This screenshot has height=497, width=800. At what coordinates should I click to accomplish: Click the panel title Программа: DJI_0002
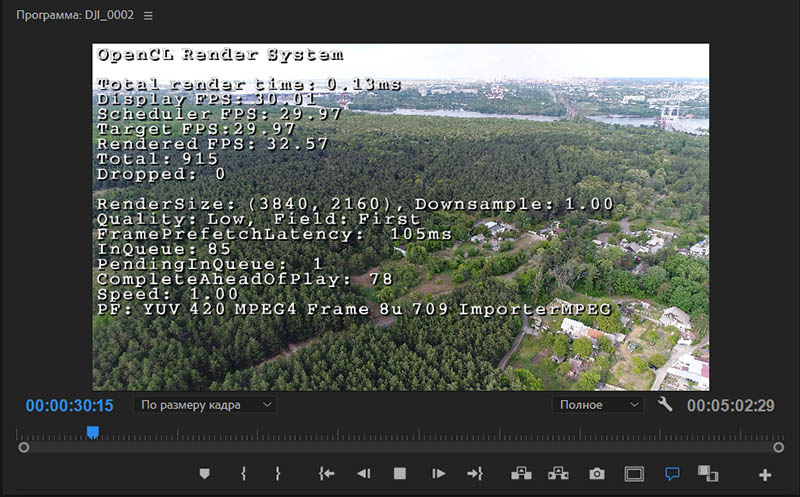coord(75,15)
